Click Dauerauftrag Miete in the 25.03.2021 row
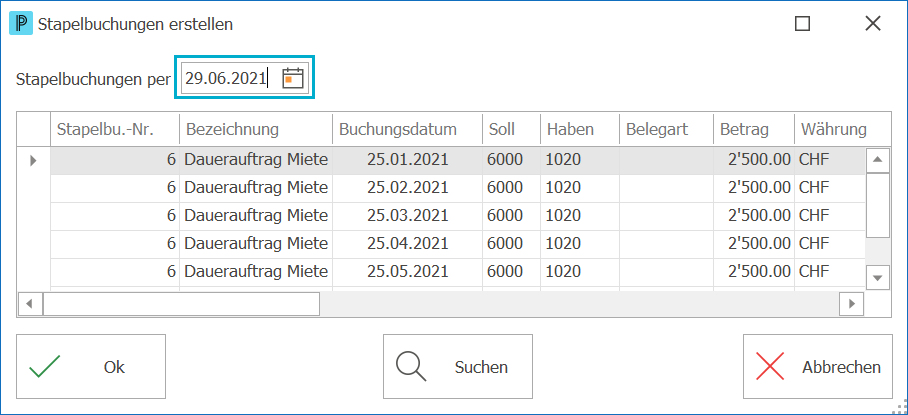 (256, 215)
